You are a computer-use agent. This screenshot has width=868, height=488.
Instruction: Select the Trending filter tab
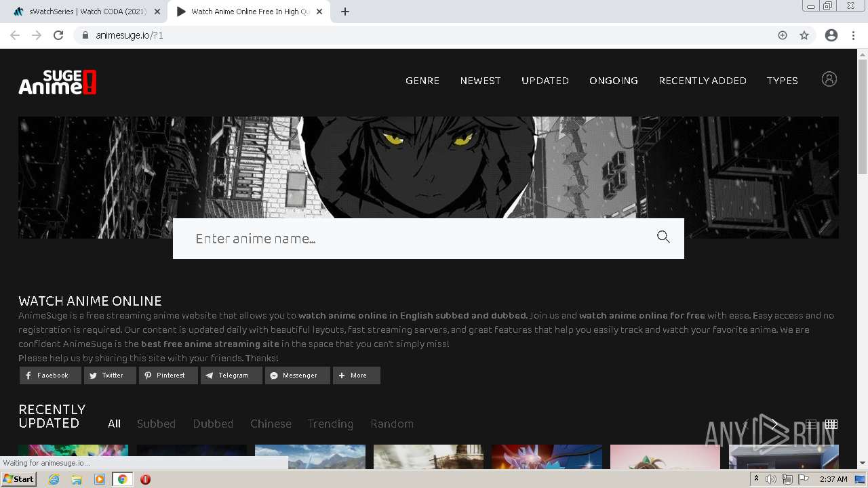[x=330, y=424]
